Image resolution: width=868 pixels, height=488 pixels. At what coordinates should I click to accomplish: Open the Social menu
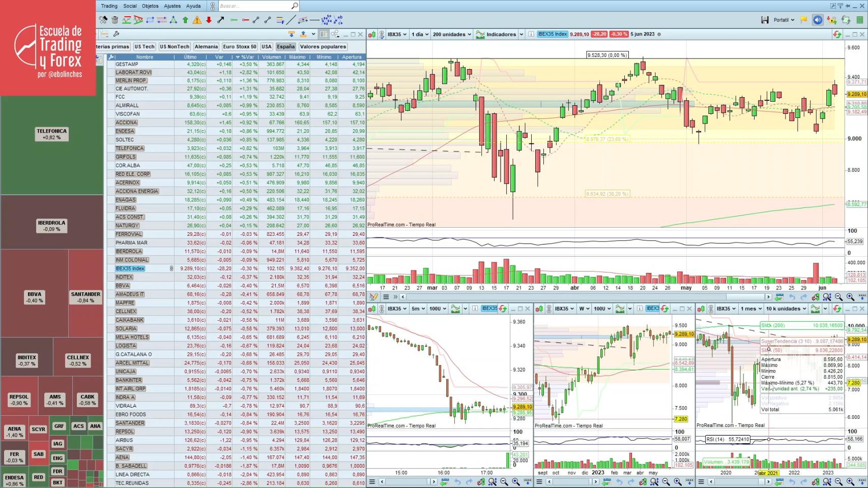coord(130,6)
